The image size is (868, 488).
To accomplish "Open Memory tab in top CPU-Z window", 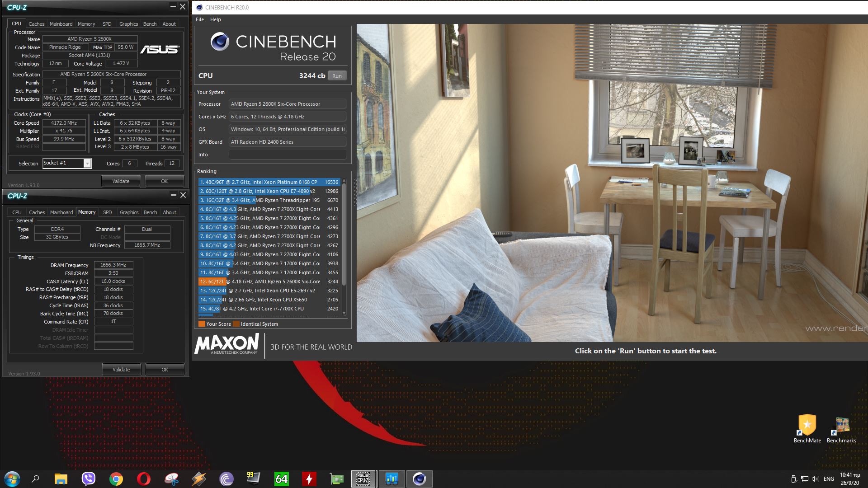I will tap(86, 24).
